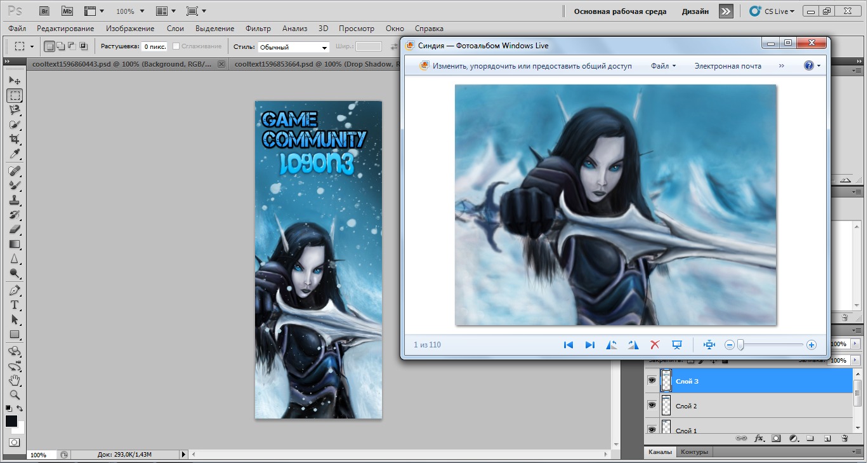
Task: Open the View Extras dropdown
Action: click(94, 11)
